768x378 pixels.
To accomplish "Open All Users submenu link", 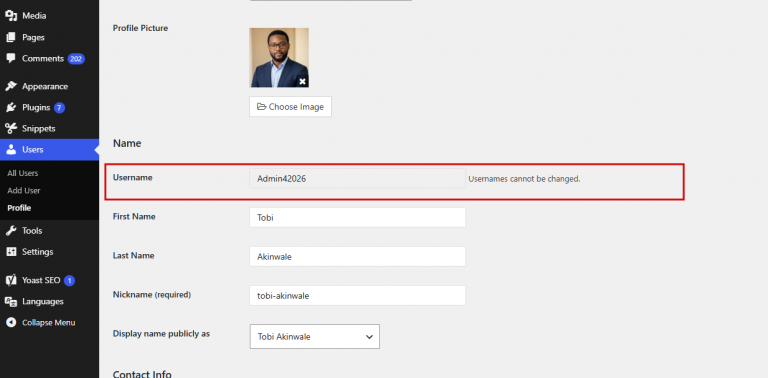I will click(23, 173).
